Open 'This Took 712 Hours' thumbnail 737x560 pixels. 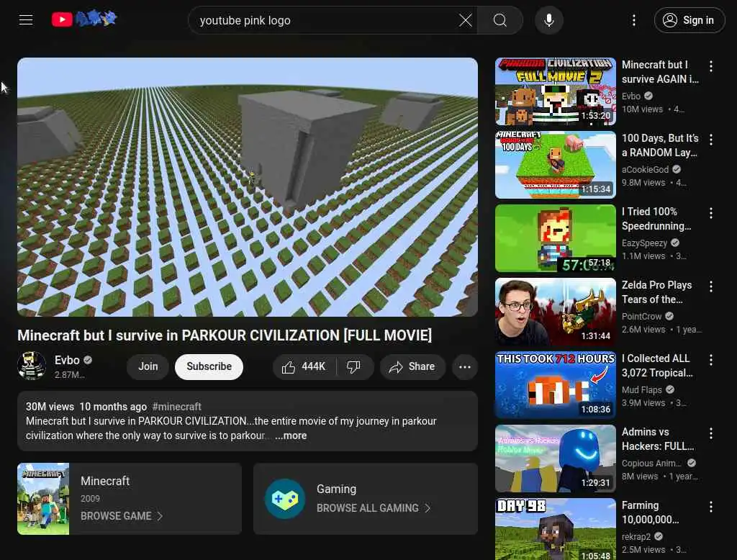click(x=555, y=384)
